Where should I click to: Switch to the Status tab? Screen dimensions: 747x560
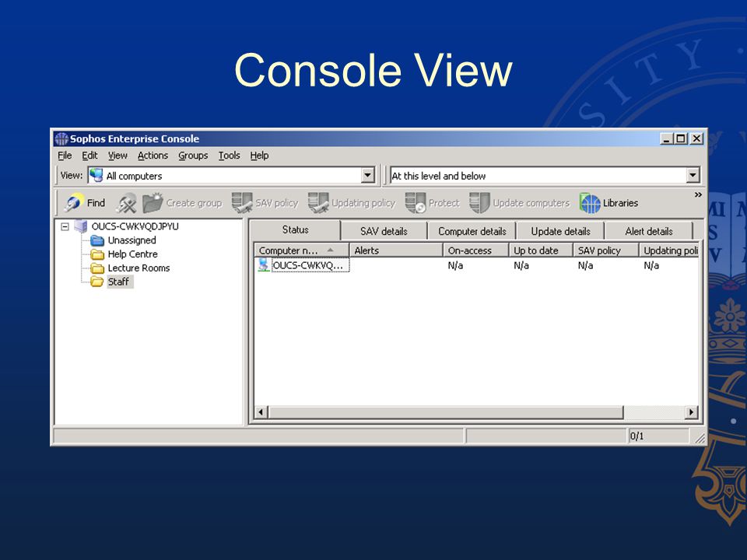pos(296,230)
